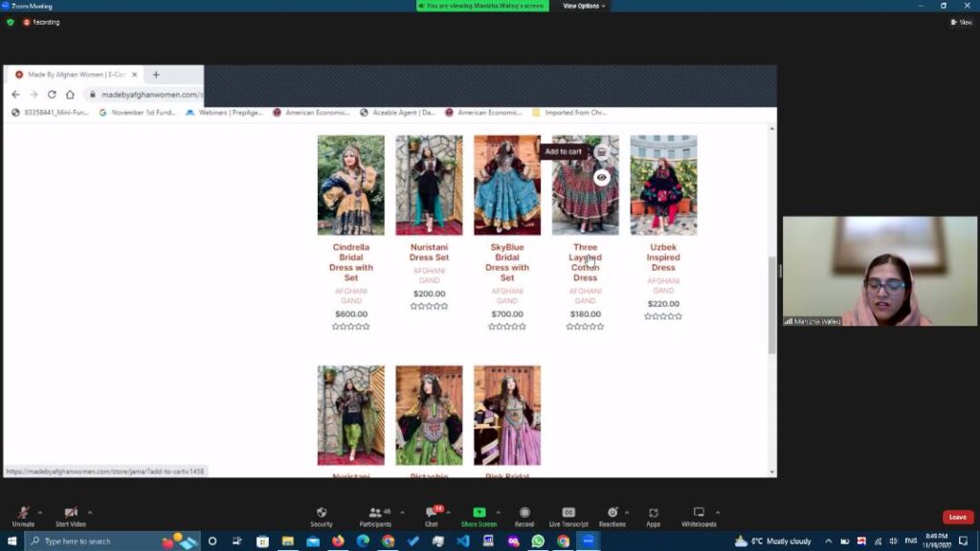Screen dimensions: 980x551
Task: Open the Uzbek Inspired Dress link
Action: (663, 257)
